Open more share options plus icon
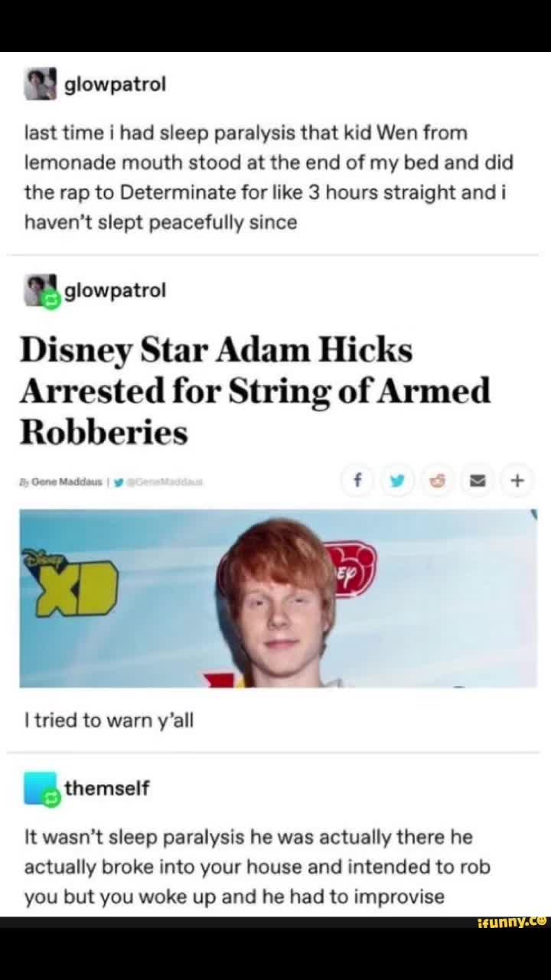 tap(517, 481)
